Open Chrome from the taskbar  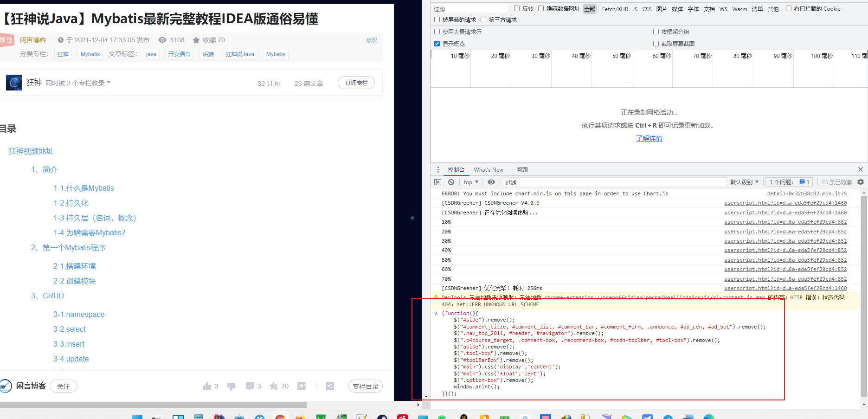tap(280, 417)
